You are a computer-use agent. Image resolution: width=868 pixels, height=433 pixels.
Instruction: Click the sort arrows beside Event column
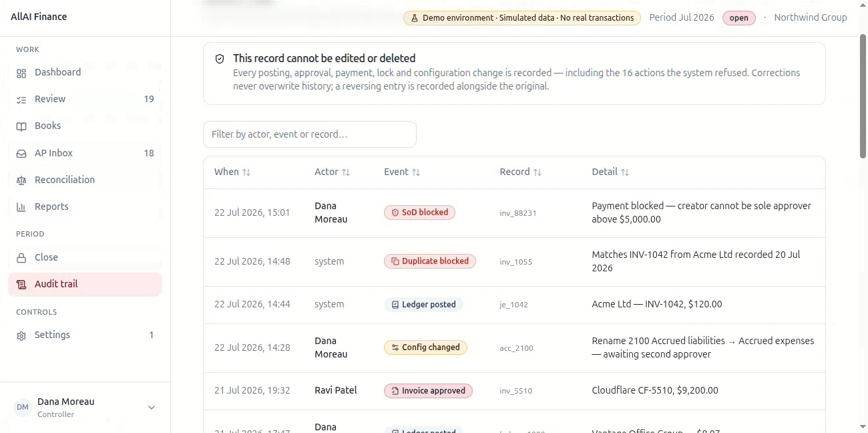416,172
